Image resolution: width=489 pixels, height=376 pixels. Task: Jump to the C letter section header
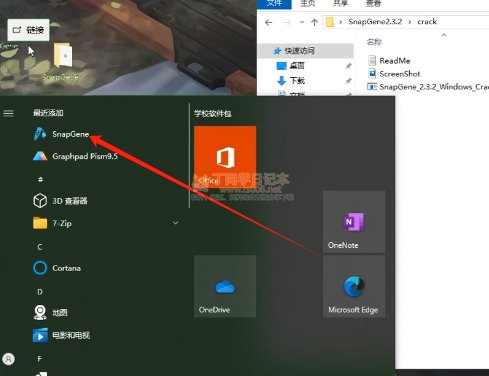pyautogui.click(x=40, y=247)
